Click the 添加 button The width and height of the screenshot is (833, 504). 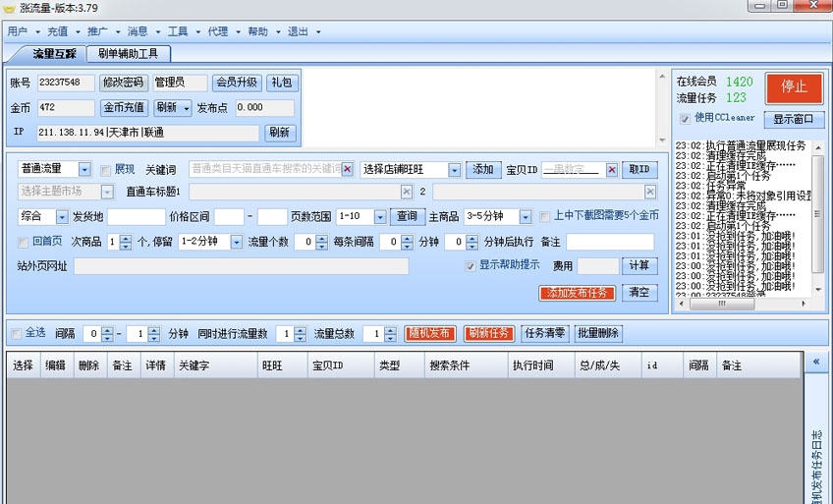click(x=483, y=169)
